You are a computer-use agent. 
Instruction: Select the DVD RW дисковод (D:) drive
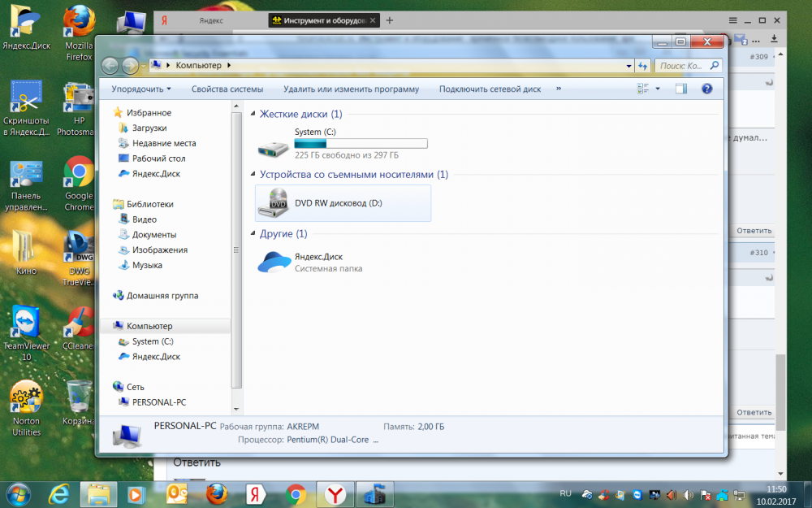click(x=343, y=203)
